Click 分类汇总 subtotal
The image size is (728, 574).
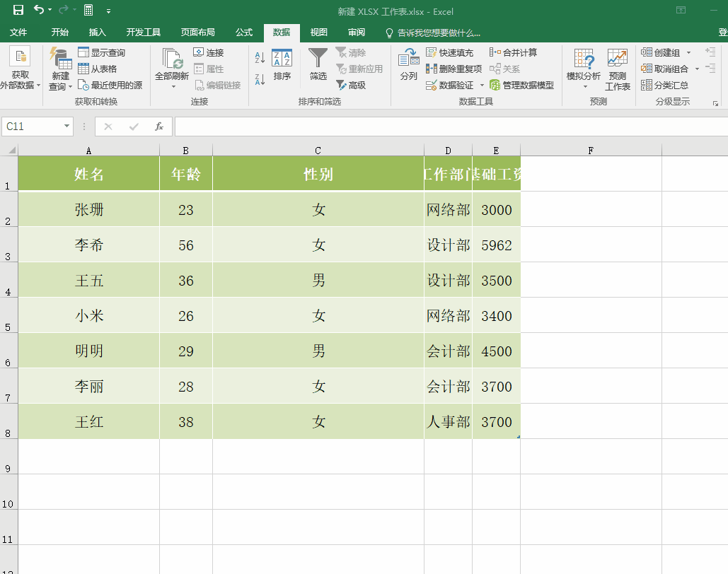[665, 85]
